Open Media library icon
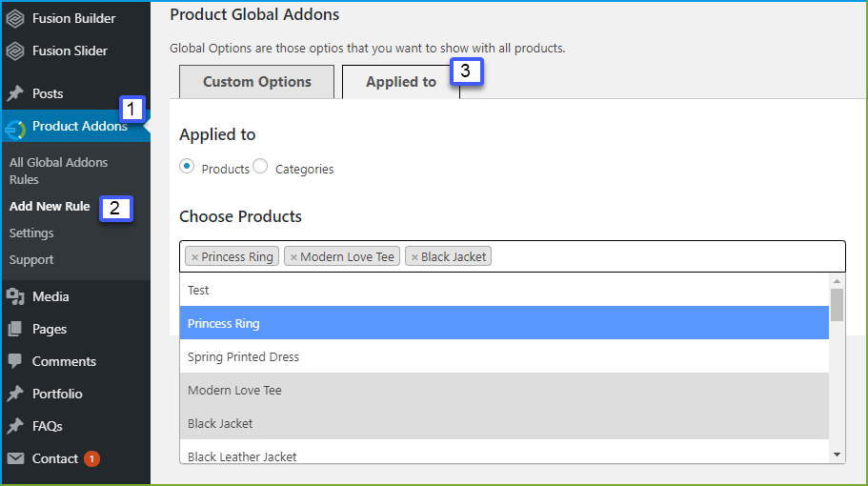 click(15, 296)
